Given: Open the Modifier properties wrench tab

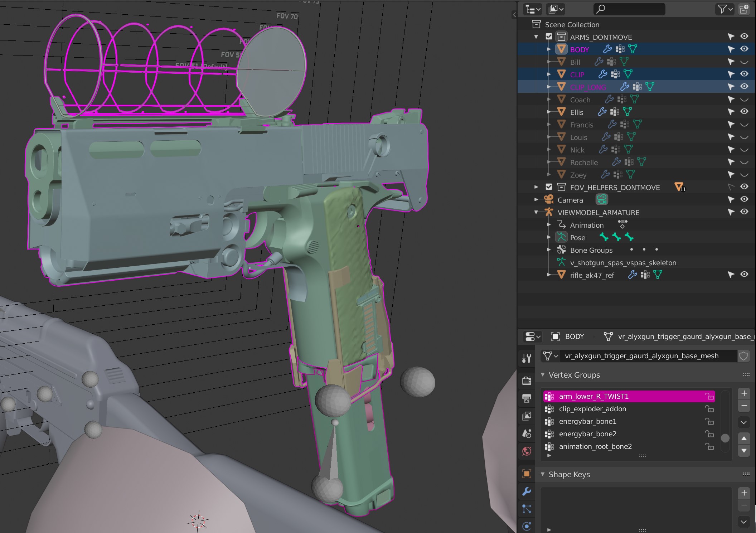Looking at the screenshot, I should tap(527, 491).
